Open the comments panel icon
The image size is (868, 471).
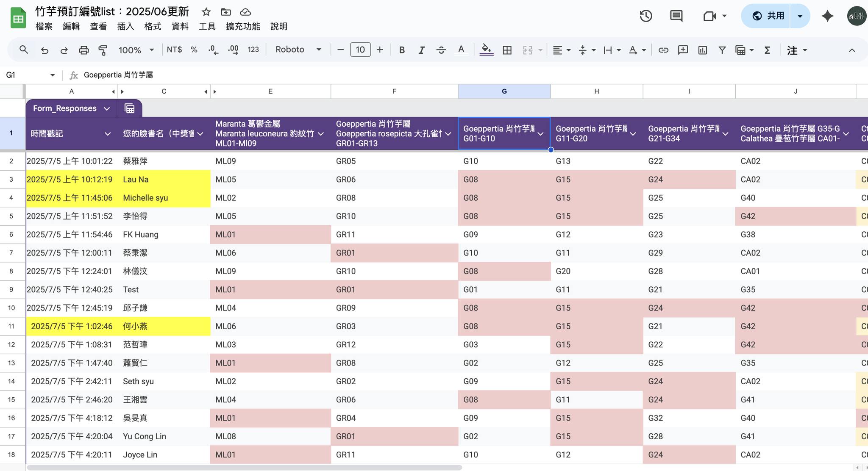pos(676,16)
